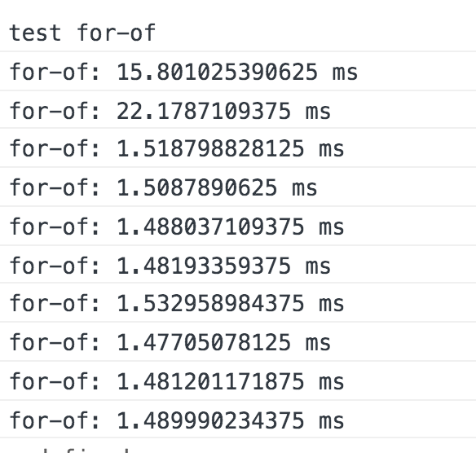The height and width of the screenshot is (453, 476).
Task: Click the 'for-of:' label on the 1.5087890625 row
Action: click(55, 187)
